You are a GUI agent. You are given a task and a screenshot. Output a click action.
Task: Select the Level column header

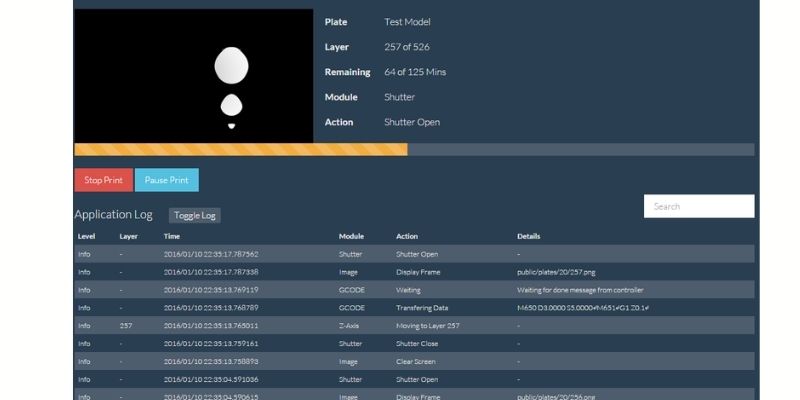(x=85, y=237)
